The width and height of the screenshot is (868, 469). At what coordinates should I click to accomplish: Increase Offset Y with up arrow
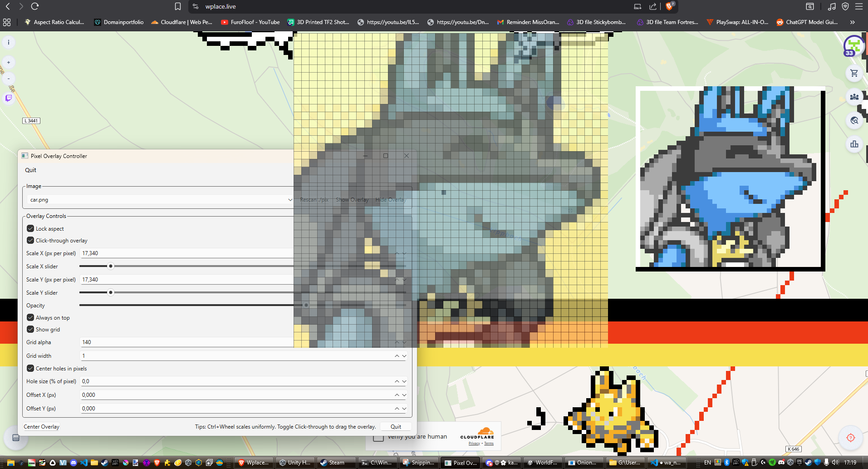[x=397, y=409]
